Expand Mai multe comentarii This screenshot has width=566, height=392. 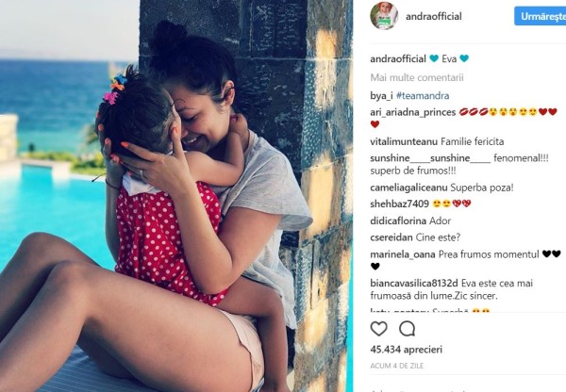click(417, 77)
